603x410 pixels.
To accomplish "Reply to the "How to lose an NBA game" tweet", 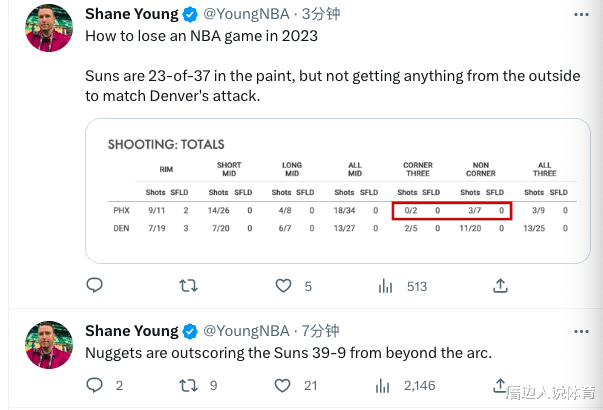I will [x=95, y=286].
